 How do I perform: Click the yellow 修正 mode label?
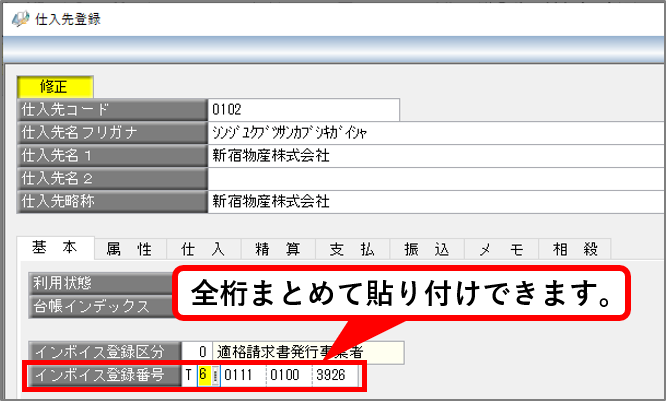55,87
